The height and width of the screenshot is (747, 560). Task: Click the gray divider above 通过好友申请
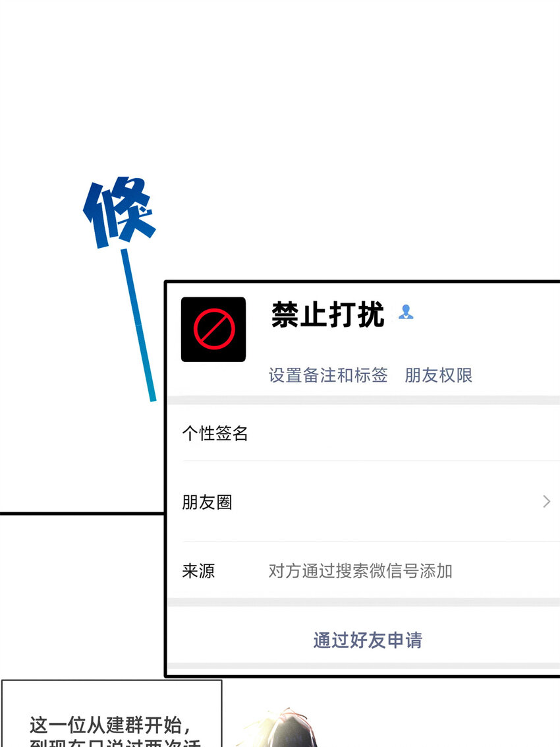(x=364, y=602)
